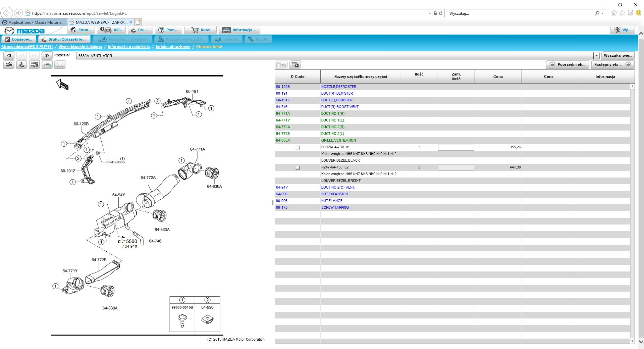The image size is (644, 349).
Task: Open Informacje o pojeździe breadcrumb link
Action: pyautogui.click(x=129, y=47)
